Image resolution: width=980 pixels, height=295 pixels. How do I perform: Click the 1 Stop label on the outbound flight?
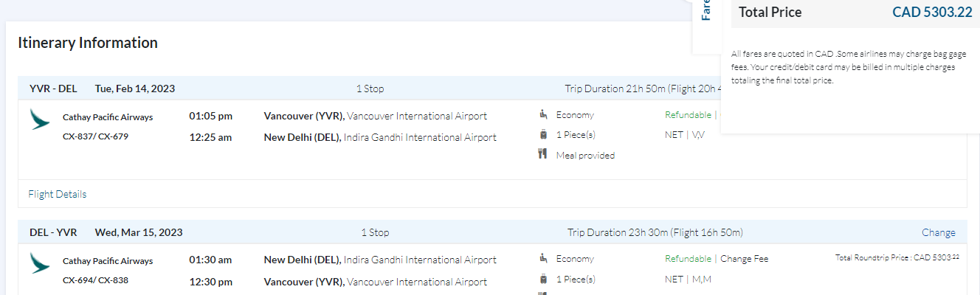pos(370,88)
